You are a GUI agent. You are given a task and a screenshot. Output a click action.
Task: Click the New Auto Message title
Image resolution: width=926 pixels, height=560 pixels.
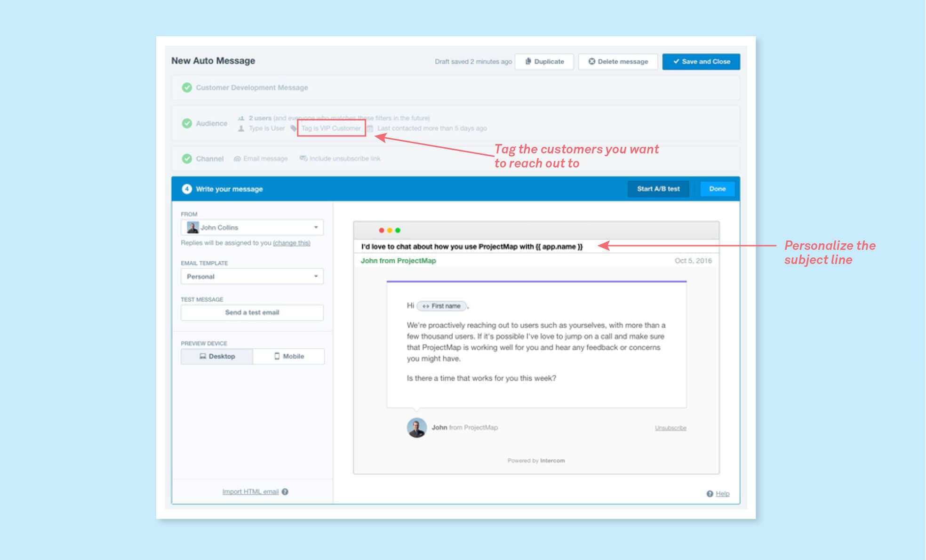[213, 61]
